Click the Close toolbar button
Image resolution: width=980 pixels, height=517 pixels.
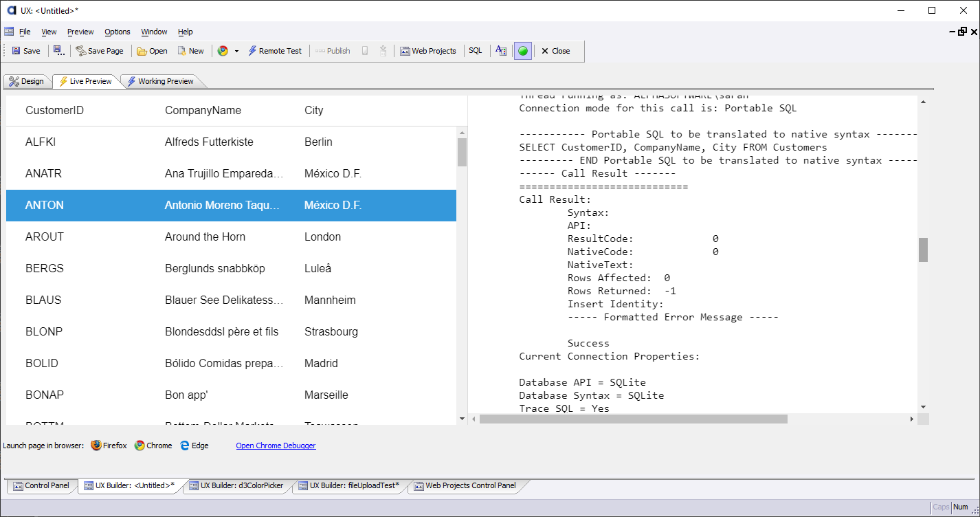point(555,51)
